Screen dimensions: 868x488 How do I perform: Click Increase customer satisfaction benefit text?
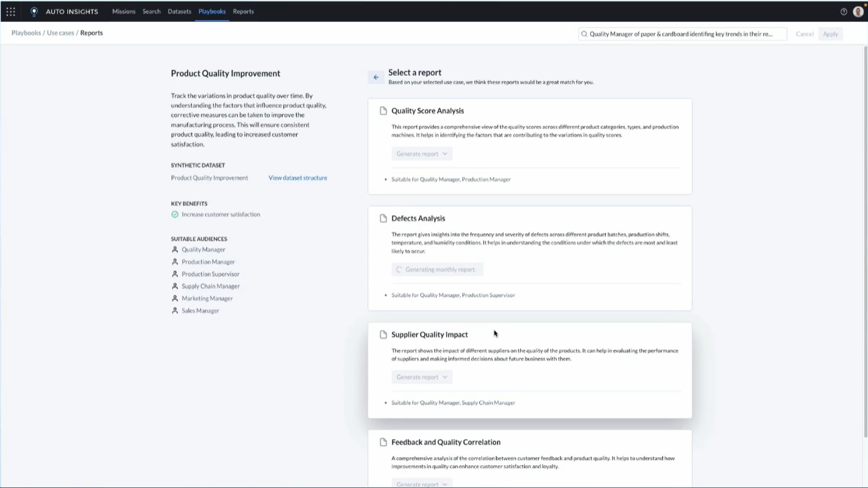click(x=221, y=214)
